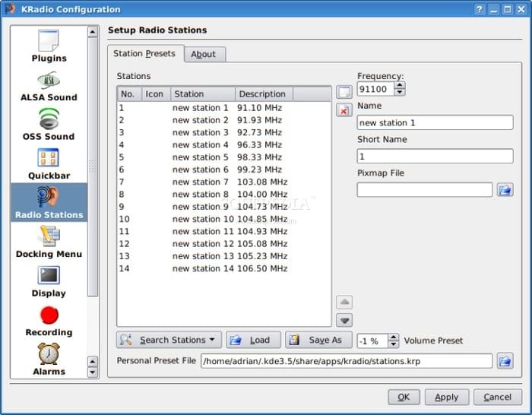This screenshot has height=415, width=532.
Task: Select new station 4 at 96.33 MHz
Action: click(224, 145)
